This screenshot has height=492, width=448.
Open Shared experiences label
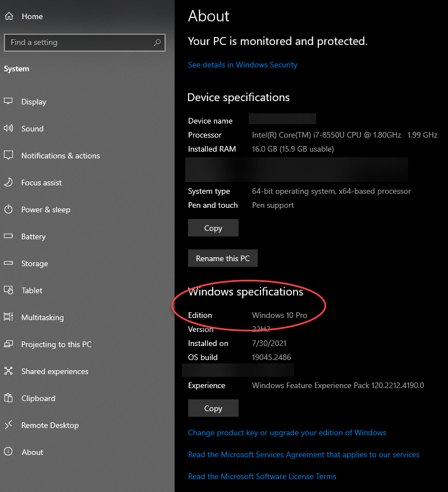coord(55,371)
